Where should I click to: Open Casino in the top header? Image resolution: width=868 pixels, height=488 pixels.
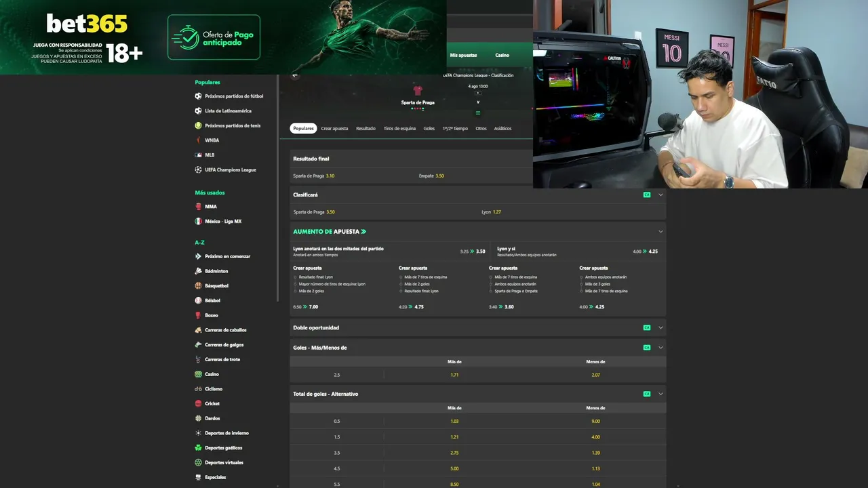point(502,55)
